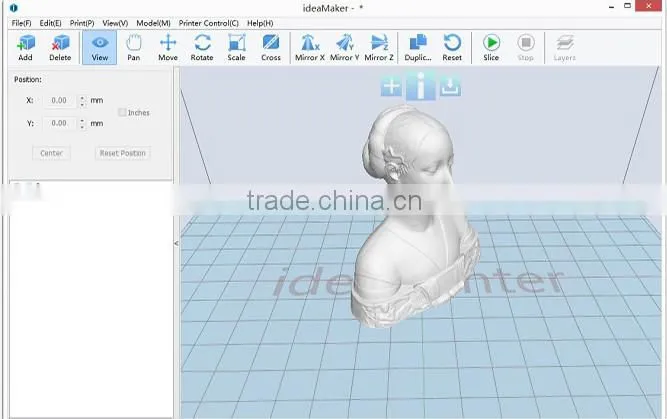Click the plus overlay icon in viewport
667x419 pixels.
click(391, 87)
